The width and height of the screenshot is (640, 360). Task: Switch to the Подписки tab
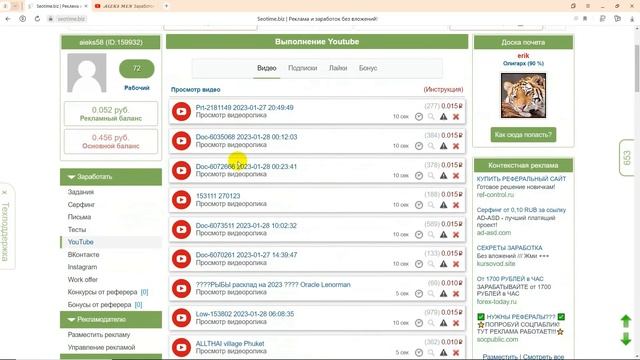[302, 68]
